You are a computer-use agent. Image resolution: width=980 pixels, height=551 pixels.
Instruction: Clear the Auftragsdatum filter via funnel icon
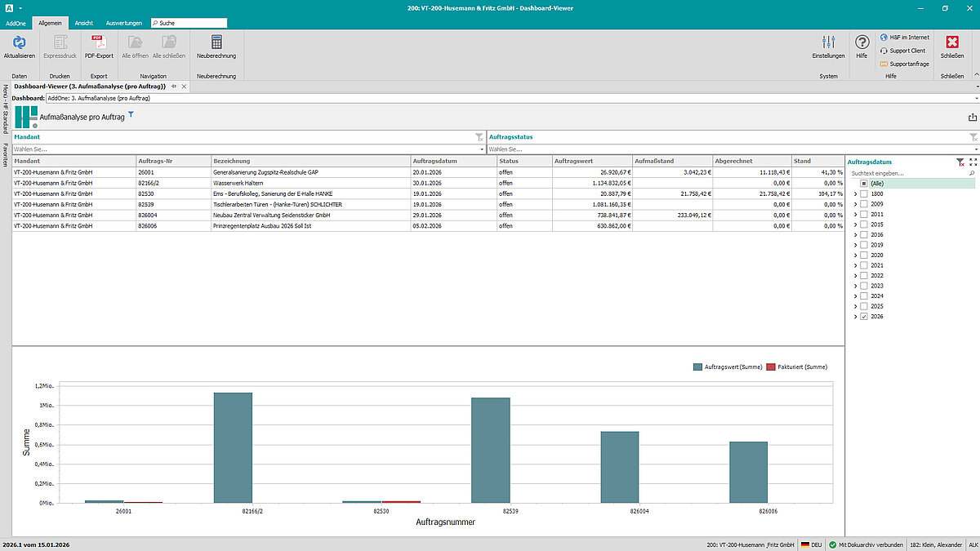coord(960,162)
